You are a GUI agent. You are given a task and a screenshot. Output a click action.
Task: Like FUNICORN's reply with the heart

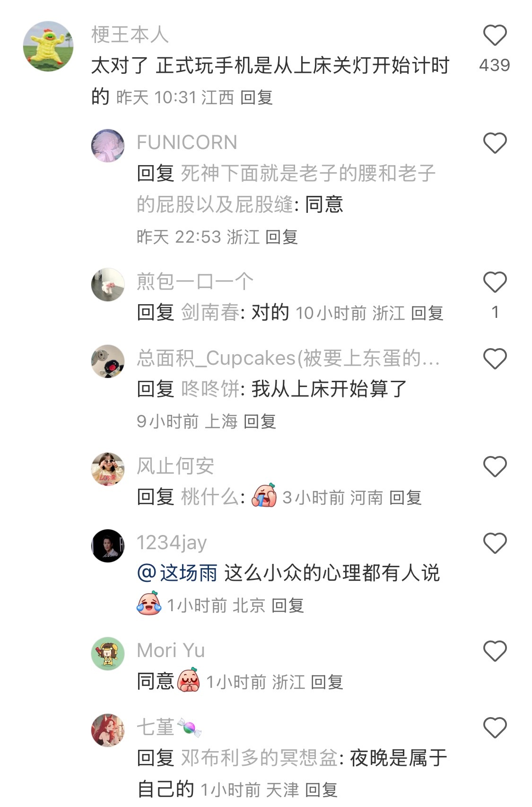pos(495,143)
